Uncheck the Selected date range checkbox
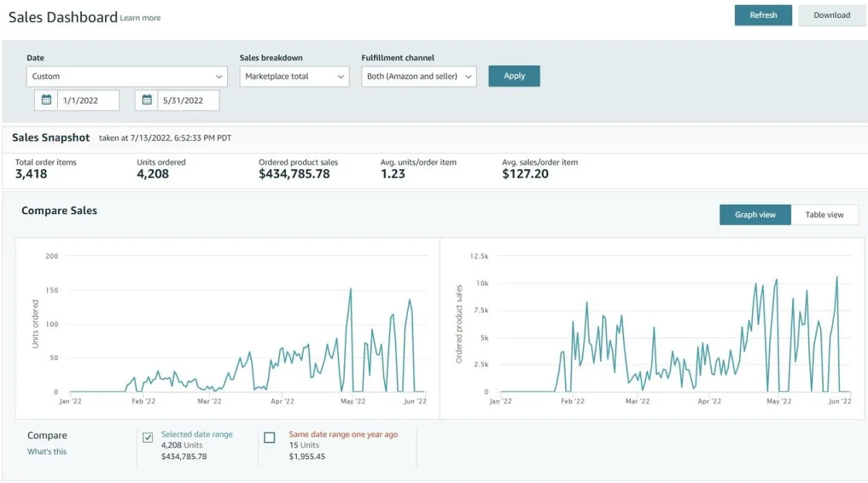Image resolution: width=868 pixels, height=483 pixels. tap(148, 437)
